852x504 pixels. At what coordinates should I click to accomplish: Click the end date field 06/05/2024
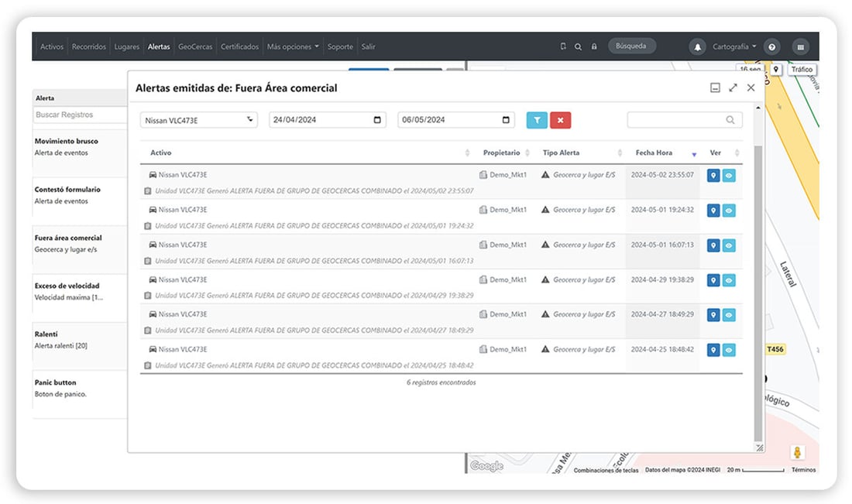(456, 120)
